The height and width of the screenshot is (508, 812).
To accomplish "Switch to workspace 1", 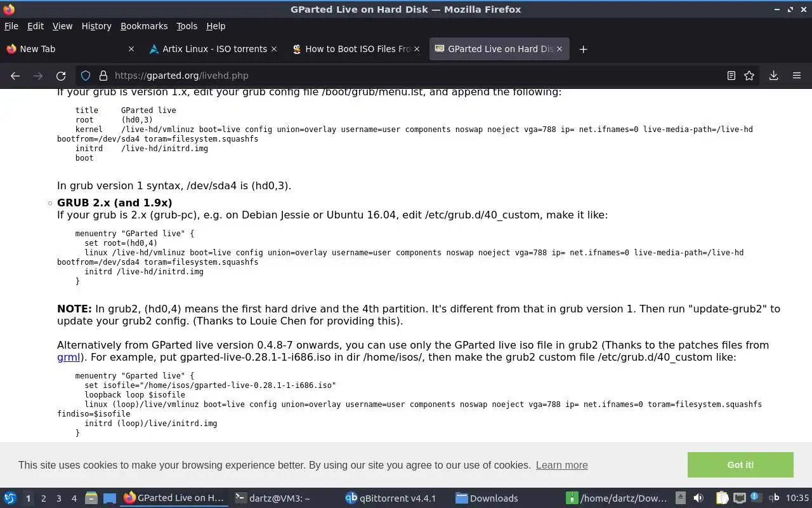I will point(28,498).
